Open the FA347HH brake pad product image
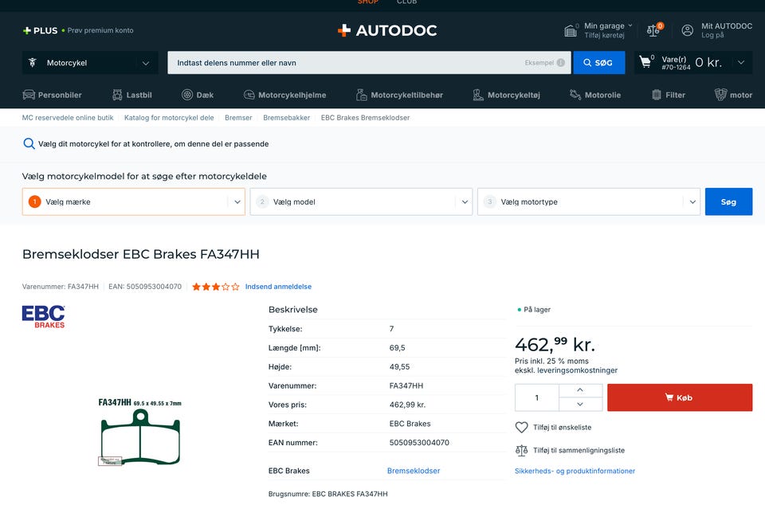The height and width of the screenshot is (532, 765). tap(140, 432)
